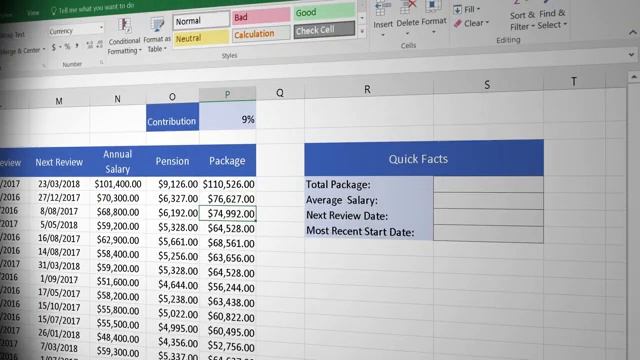
Task: Expand the cell styles gallery
Action: (x=362, y=31)
